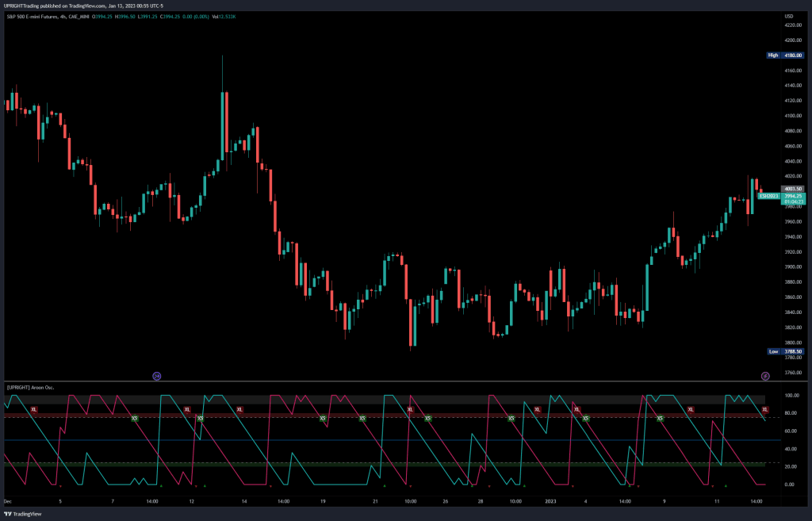Open the USD currency selector
This screenshot has height=521, width=812.
coord(788,16)
